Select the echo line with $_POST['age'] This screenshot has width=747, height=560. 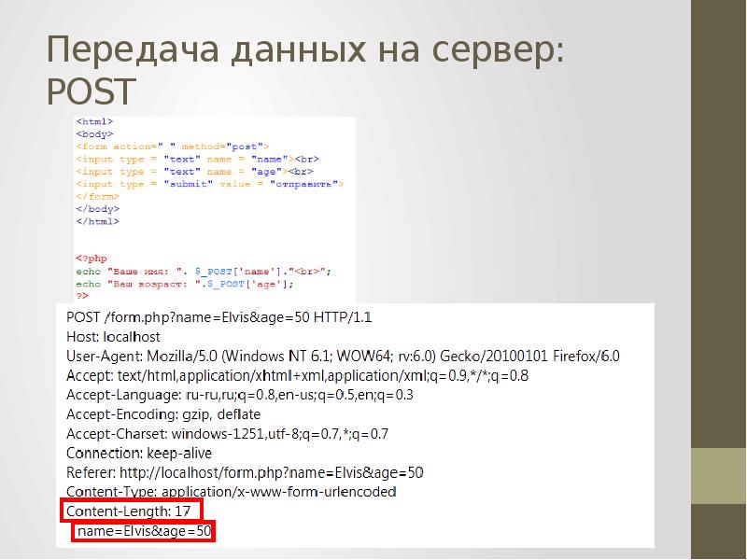pyautogui.click(x=185, y=283)
